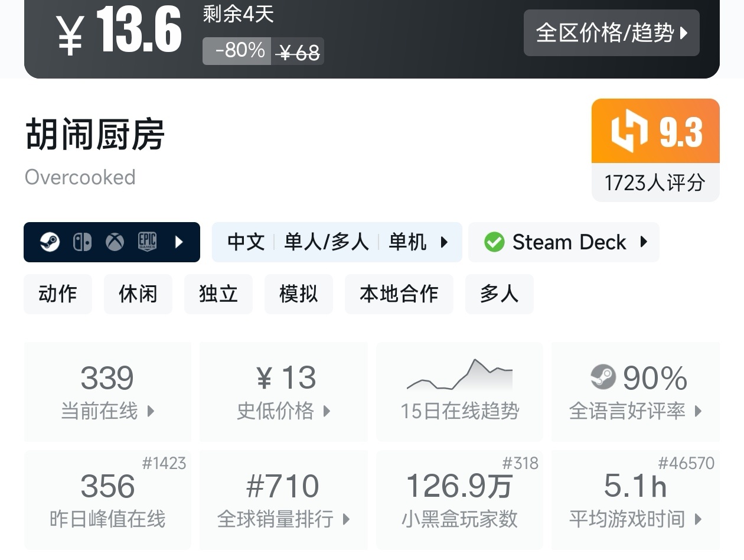Select the 动作 genre tag

coord(58,294)
